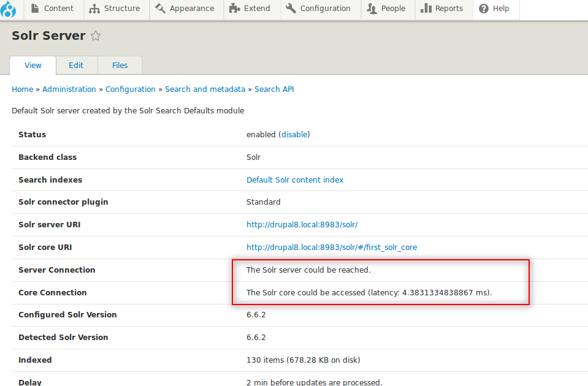Open the first_solr_core URI link

pos(332,248)
